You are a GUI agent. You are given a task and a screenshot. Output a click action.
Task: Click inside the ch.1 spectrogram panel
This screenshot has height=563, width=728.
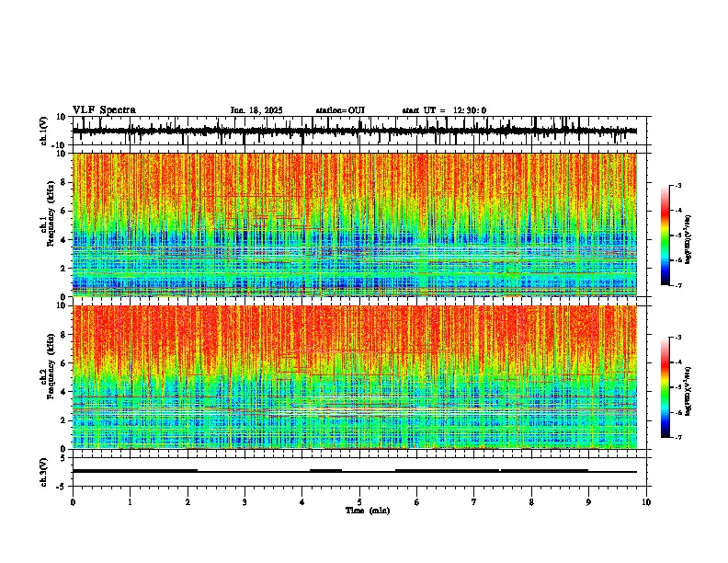pyautogui.click(x=355, y=224)
